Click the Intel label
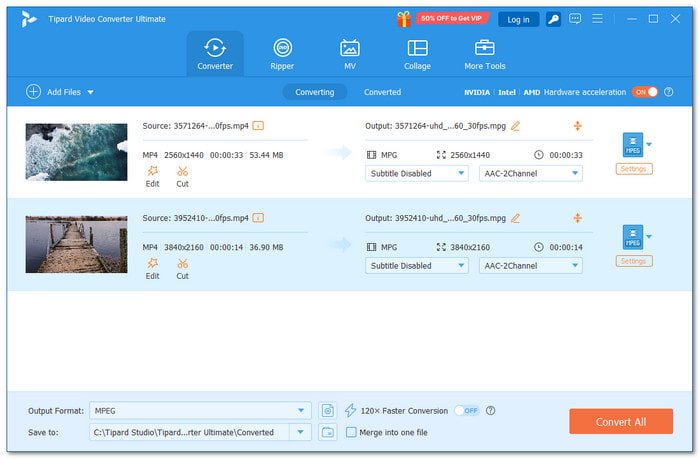This screenshot has height=459, width=700. click(507, 92)
